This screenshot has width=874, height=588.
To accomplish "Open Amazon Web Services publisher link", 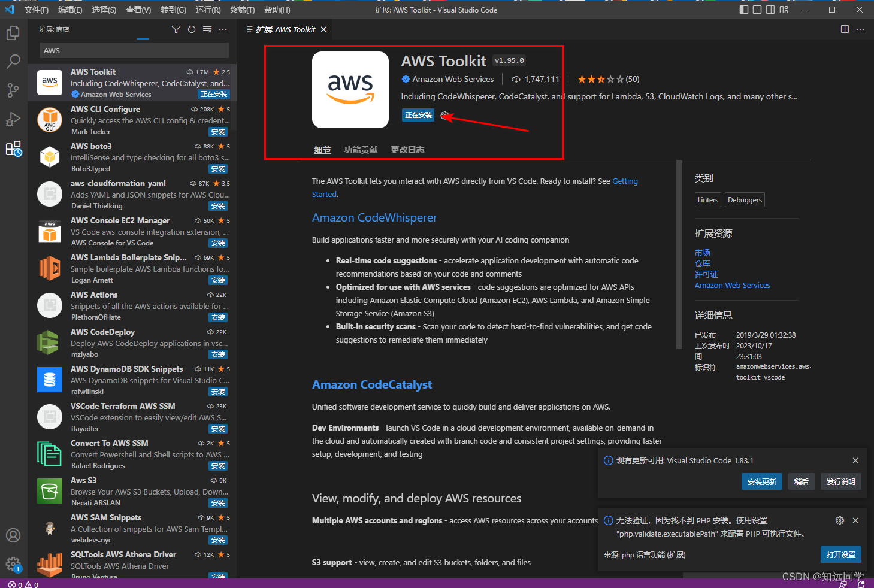I will tap(453, 79).
